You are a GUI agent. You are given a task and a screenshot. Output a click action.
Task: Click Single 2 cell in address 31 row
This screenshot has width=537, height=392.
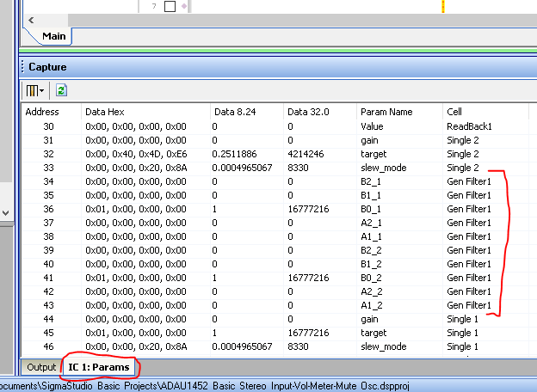[x=463, y=141]
